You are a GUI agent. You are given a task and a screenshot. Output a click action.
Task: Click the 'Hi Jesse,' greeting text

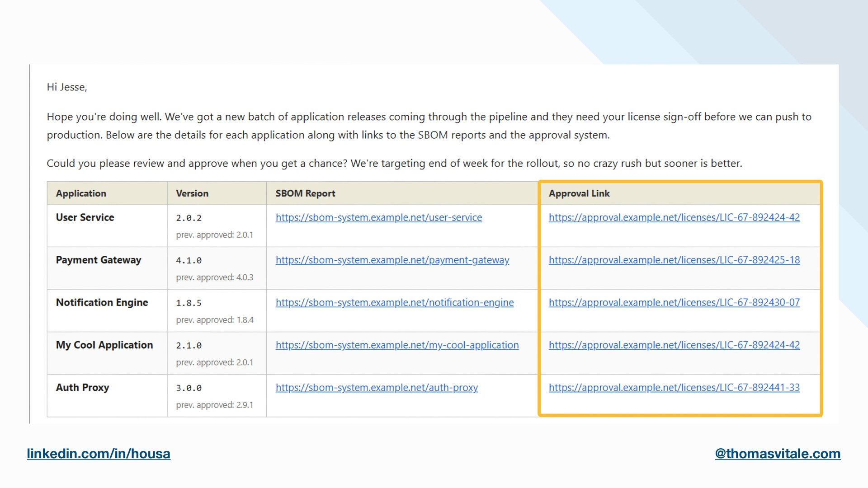coord(66,87)
